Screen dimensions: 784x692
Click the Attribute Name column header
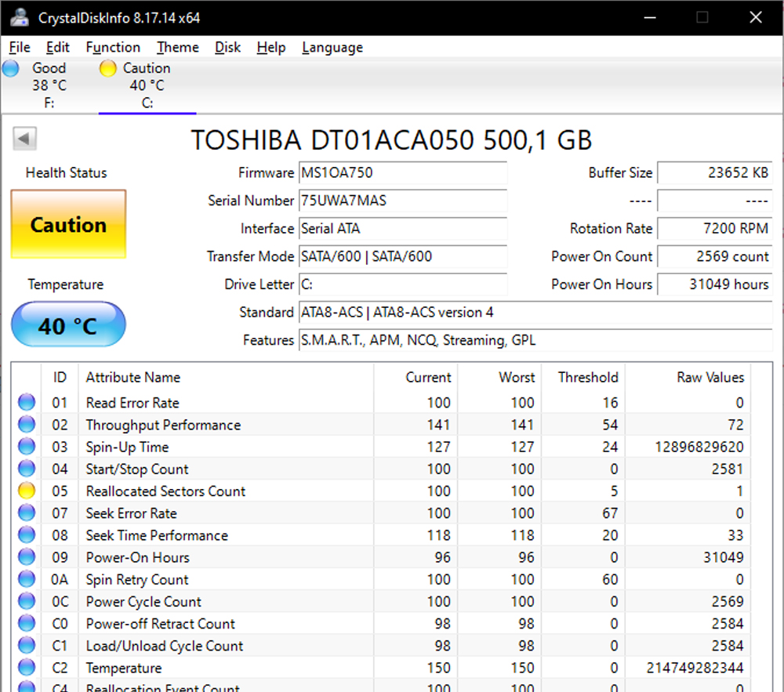(133, 378)
